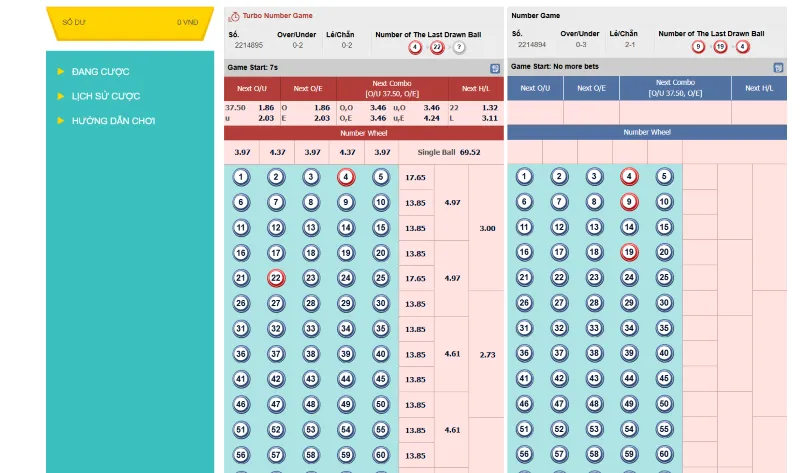Select ball 46 in Turbo Number Wheel
Viewport: 800px width, 473px height.
coord(241,404)
